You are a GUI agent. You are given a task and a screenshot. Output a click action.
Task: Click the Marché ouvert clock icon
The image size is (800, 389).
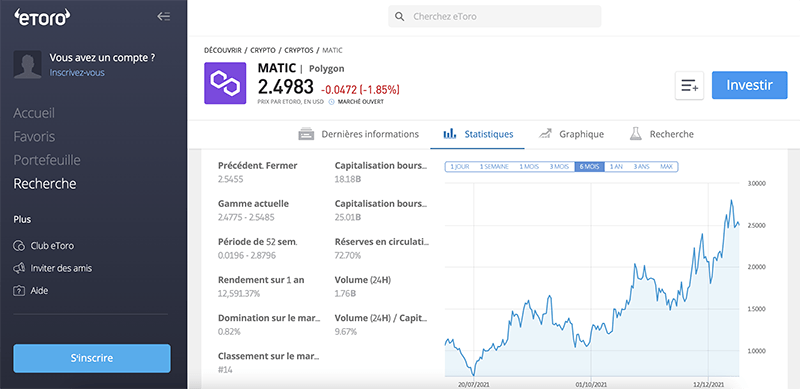tap(331, 102)
